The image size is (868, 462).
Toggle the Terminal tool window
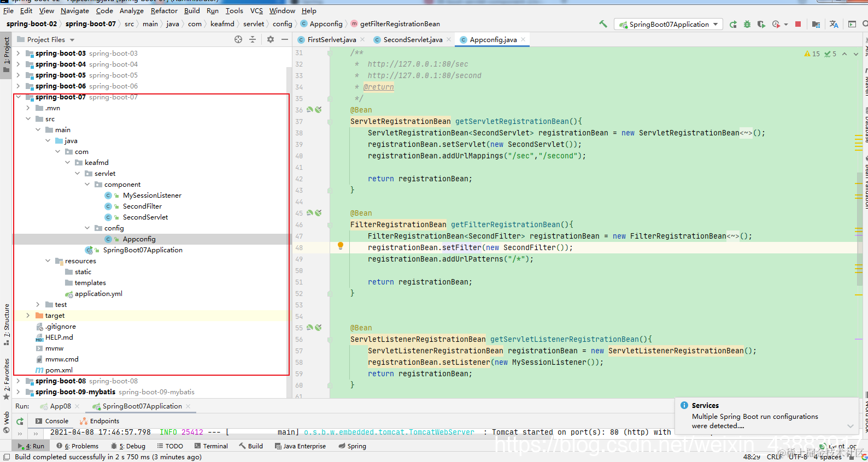[211, 446]
